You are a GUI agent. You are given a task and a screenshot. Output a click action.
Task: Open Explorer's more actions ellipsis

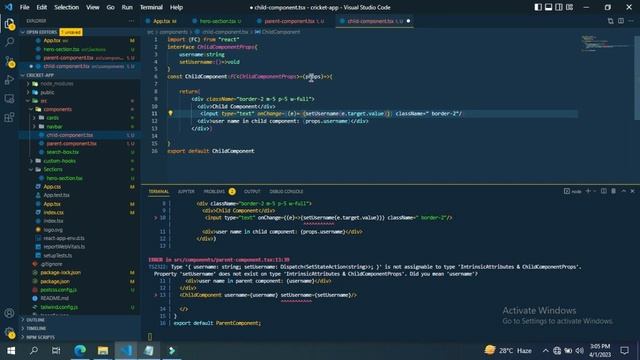tap(131, 21)
